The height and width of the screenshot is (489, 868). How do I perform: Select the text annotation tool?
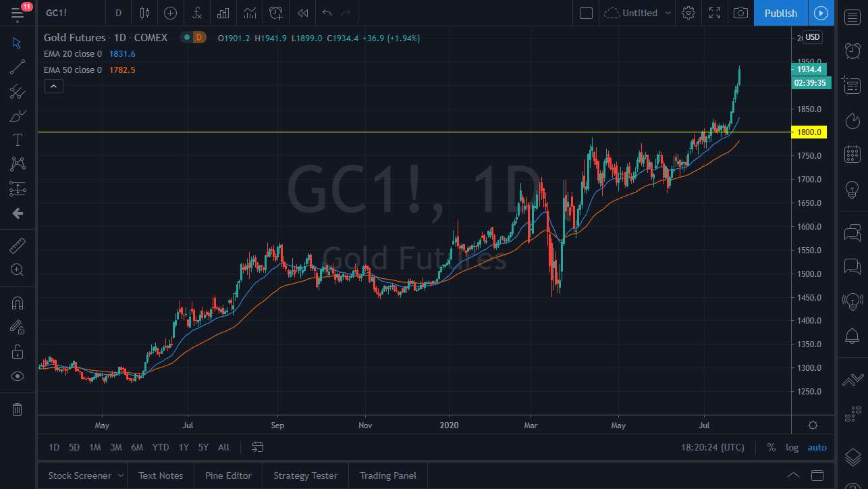[18, 140]
